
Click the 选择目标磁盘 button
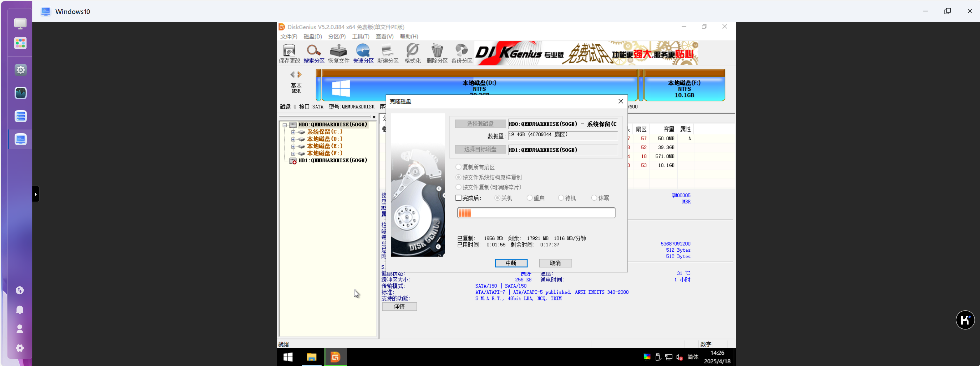pyautogui.click(x=481, y=150)
